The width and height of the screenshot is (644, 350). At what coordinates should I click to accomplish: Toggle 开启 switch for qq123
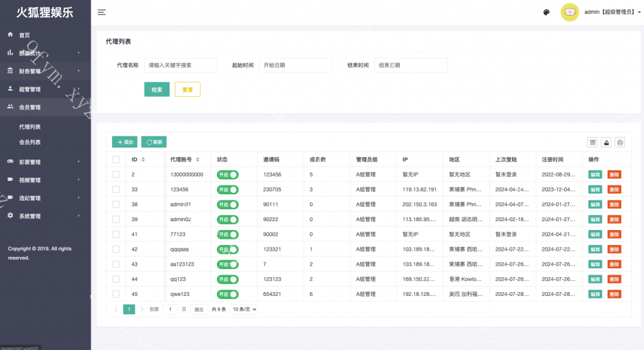(228, 279)
